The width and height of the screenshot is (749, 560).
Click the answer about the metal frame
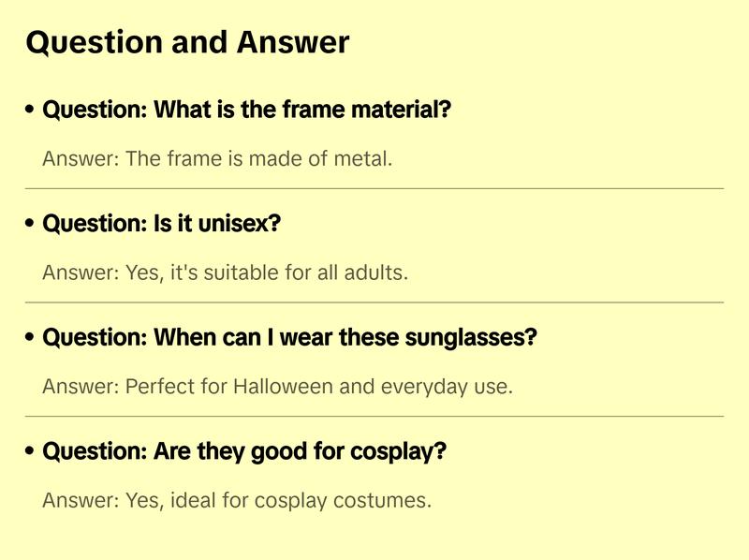(x=217, y=158)
